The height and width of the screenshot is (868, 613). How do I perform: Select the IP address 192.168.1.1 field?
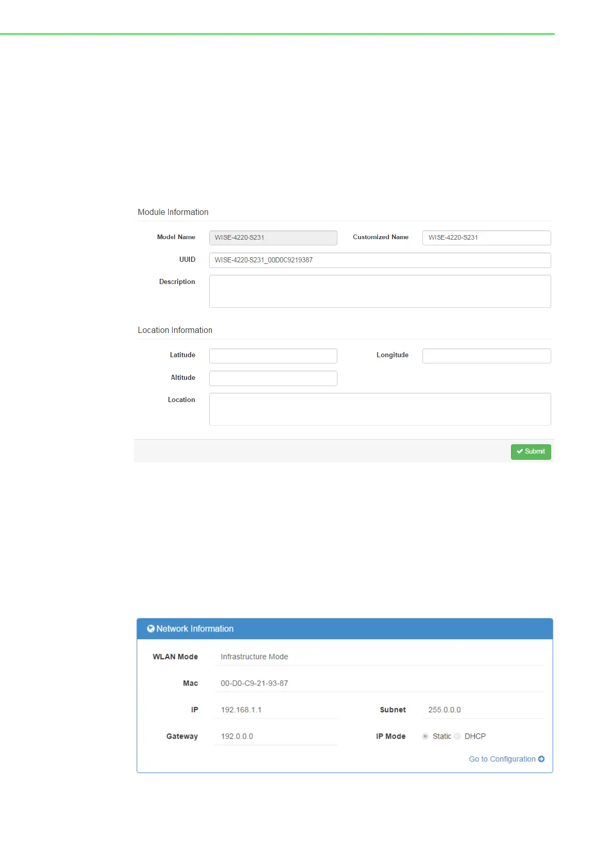pyautogui.click(x=241, y=710)
